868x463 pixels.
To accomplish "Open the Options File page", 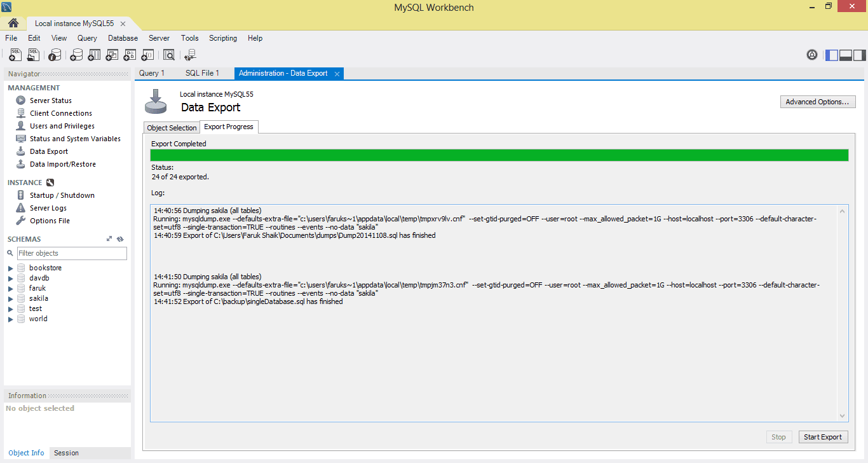I will [x=50, y=221].
